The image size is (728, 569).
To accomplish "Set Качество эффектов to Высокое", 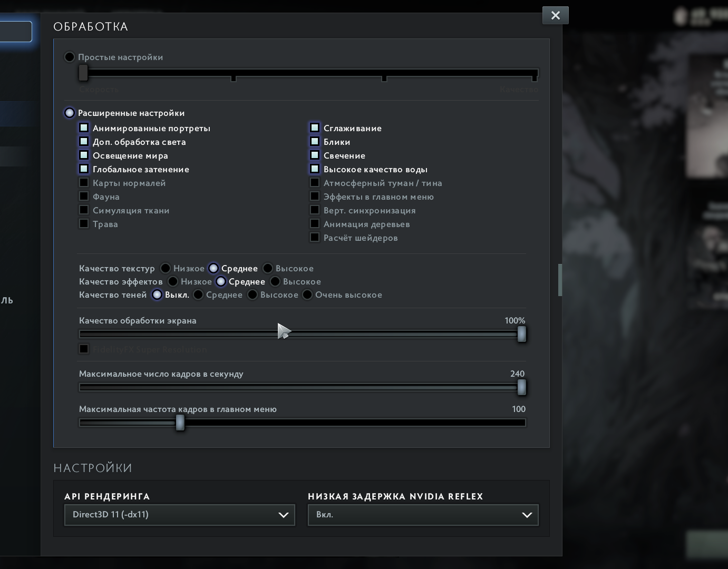I will (275, 281).
